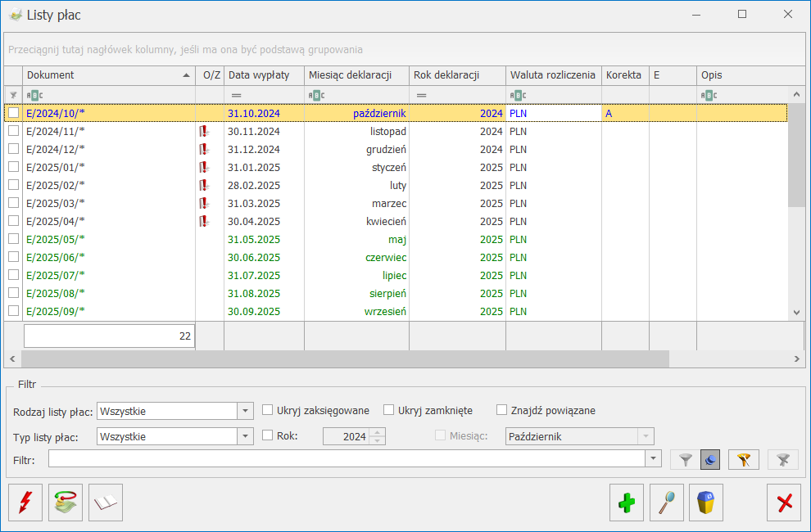
Task: Open the Miesiąc dropdown showing Październik
Action: 646,436
